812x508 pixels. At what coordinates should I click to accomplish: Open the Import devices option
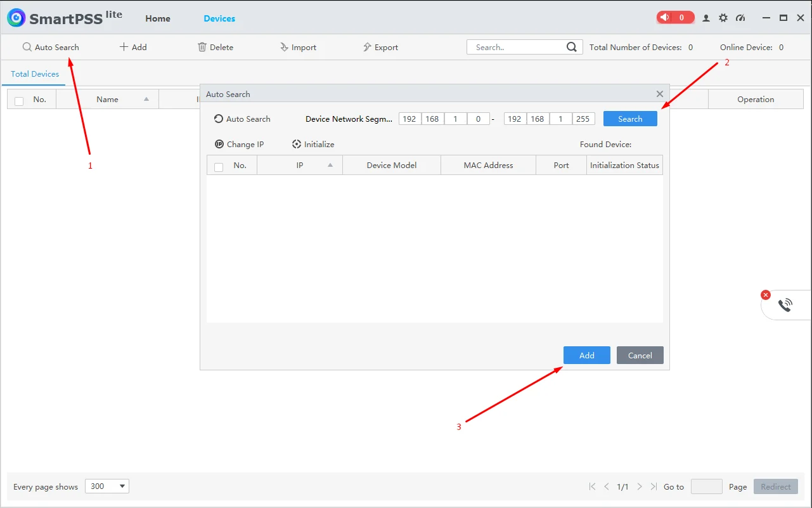(x=298, y=47)
